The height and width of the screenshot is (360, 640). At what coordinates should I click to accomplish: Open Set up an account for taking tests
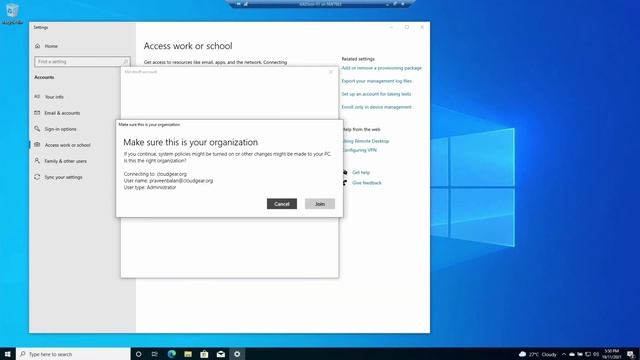coord(376,94)
